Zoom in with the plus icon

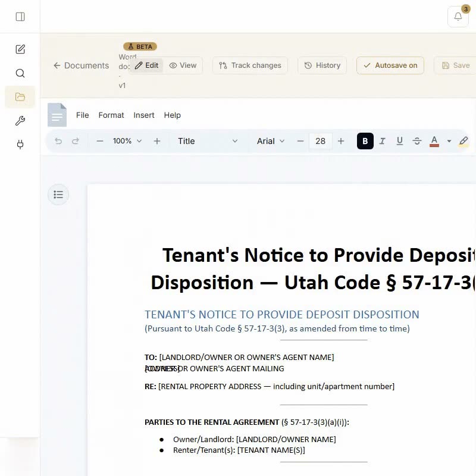[x=157, y=141]
